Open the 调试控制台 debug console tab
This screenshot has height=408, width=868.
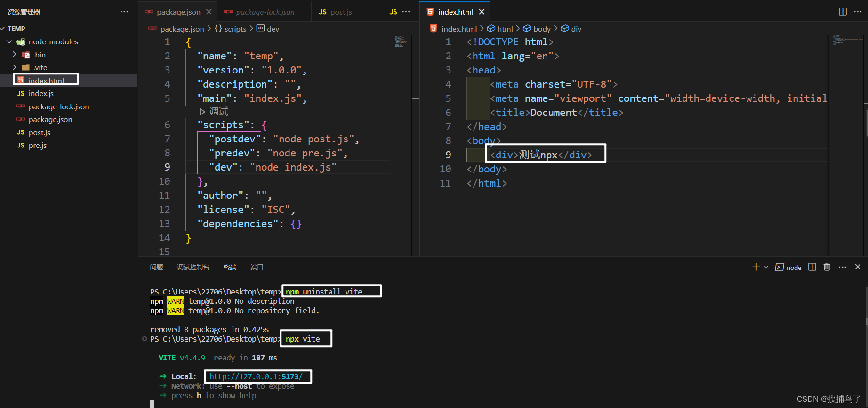click(193, 267)
